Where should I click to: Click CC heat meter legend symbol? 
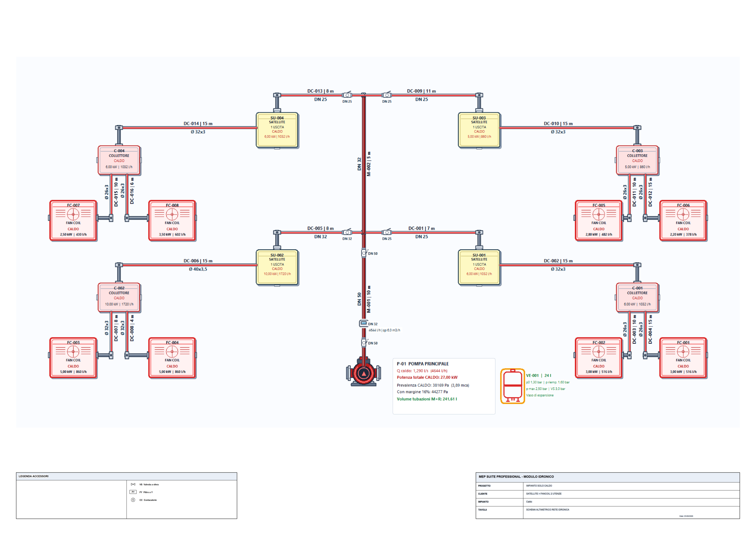click(x=133, y=500)
